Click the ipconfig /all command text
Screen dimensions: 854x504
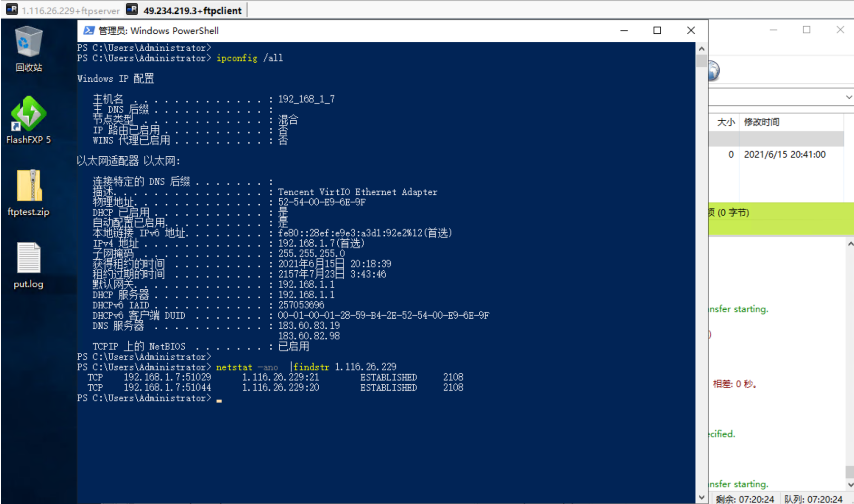(249, 58)
